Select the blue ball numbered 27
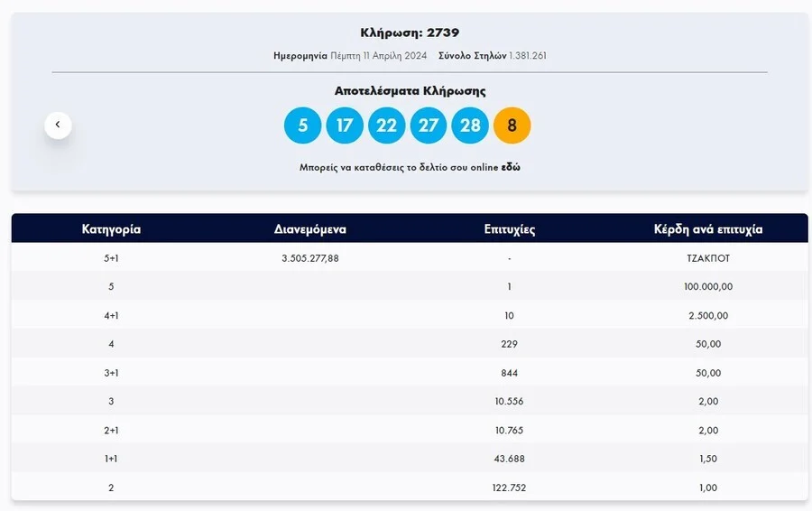 click(x=429, y=125)
